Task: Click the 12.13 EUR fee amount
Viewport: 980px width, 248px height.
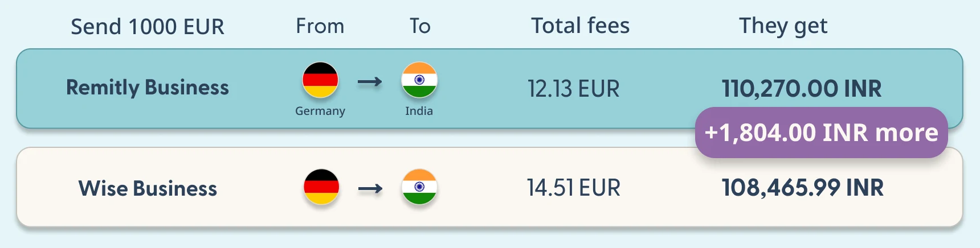Action: click(573, 89)
